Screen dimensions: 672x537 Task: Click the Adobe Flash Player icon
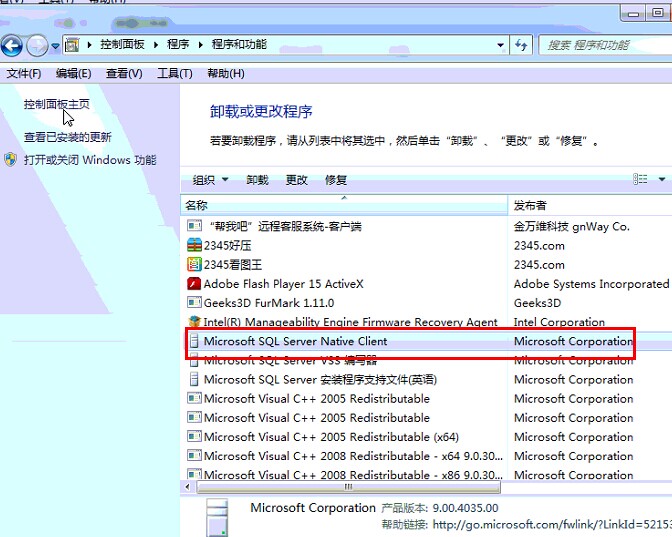pyautogui.click(x=194, y=283)
